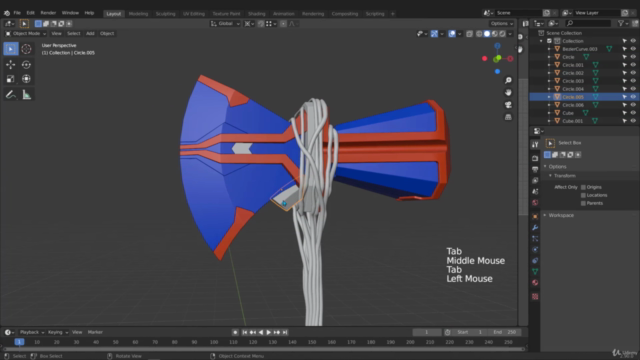This screenshot has width=640, height=360.
Task: Open the Add menu in viewport header
Action: [x=90, y=33]
